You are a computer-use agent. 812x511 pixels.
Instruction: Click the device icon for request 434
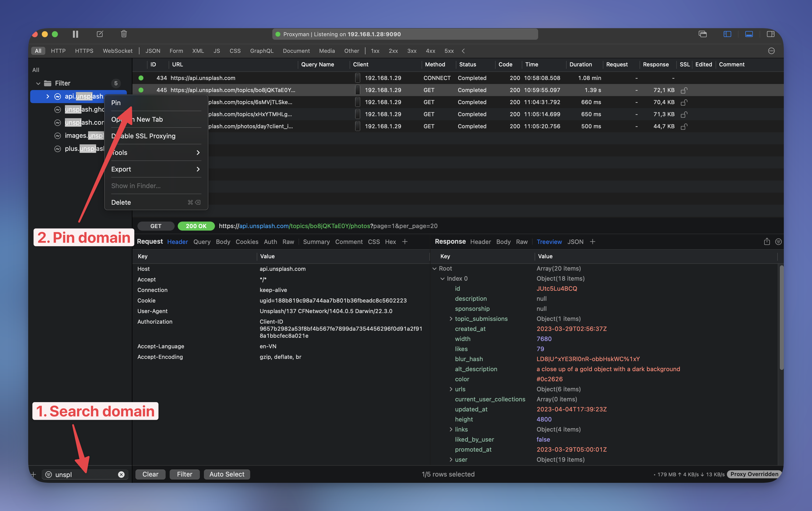coord(357,78)
